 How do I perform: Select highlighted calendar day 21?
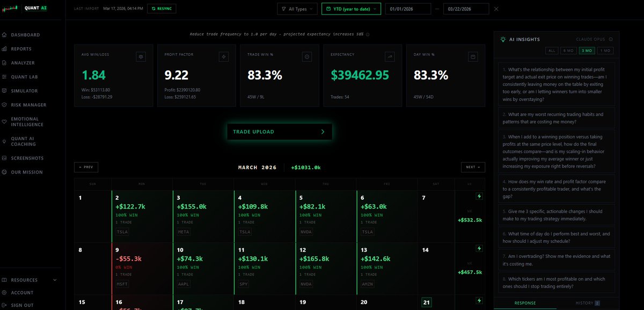tap(426, 302)
